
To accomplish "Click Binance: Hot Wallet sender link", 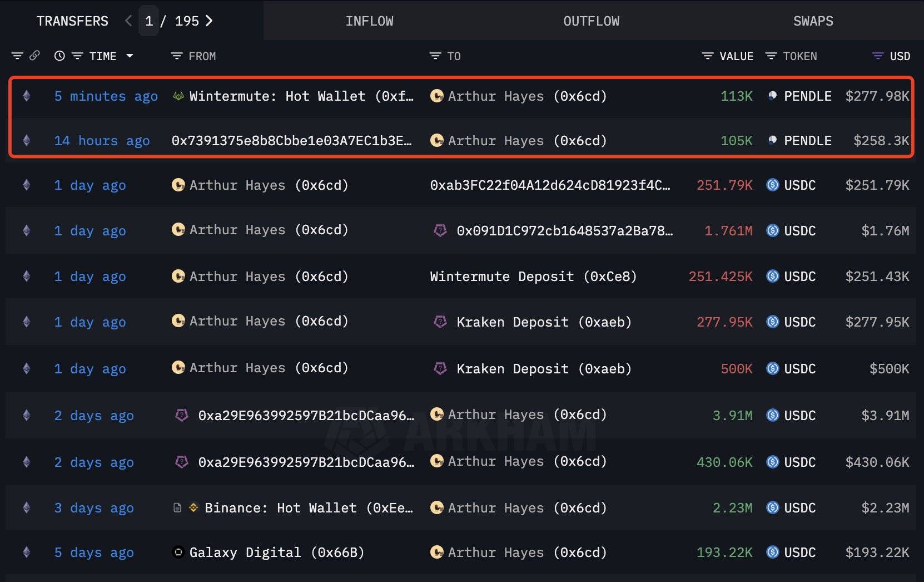I will [x=308, y=508].
